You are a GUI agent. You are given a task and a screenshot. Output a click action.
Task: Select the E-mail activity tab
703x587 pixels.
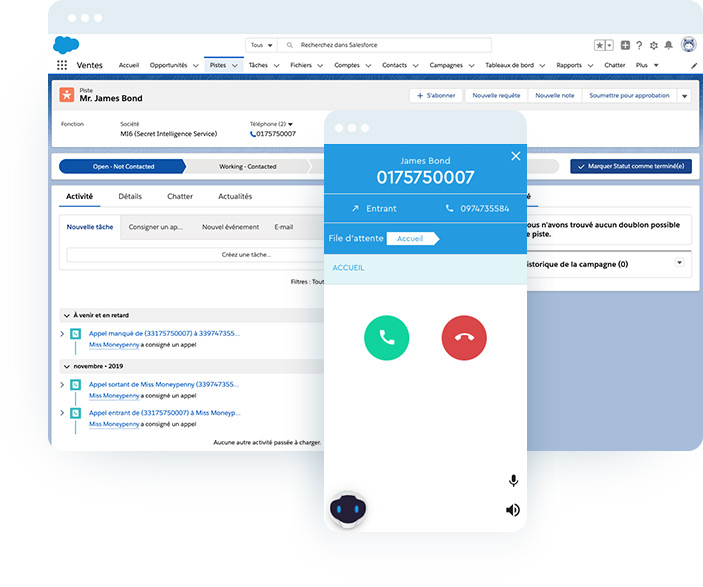click(284, 227)
